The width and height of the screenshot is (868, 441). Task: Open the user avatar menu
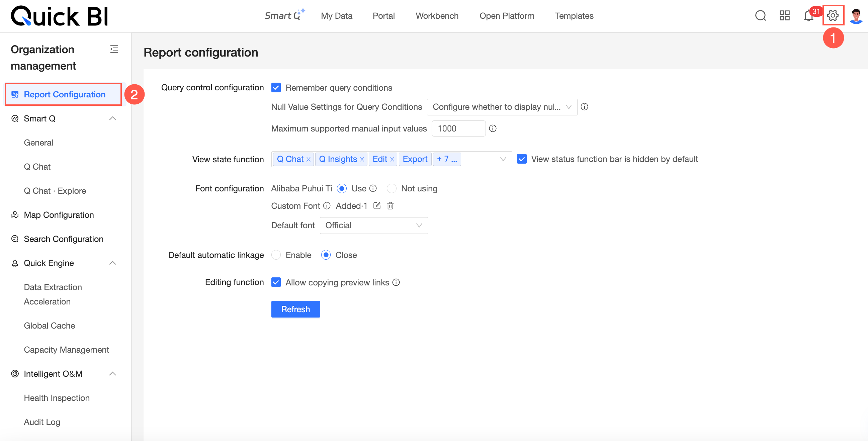click(x=856, y=15)
